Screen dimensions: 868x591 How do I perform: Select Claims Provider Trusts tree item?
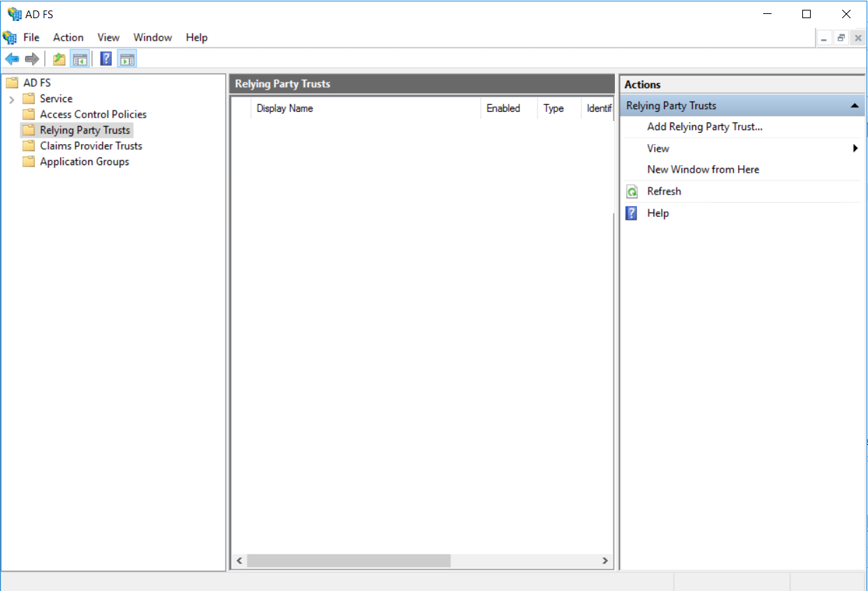point(91,145)
